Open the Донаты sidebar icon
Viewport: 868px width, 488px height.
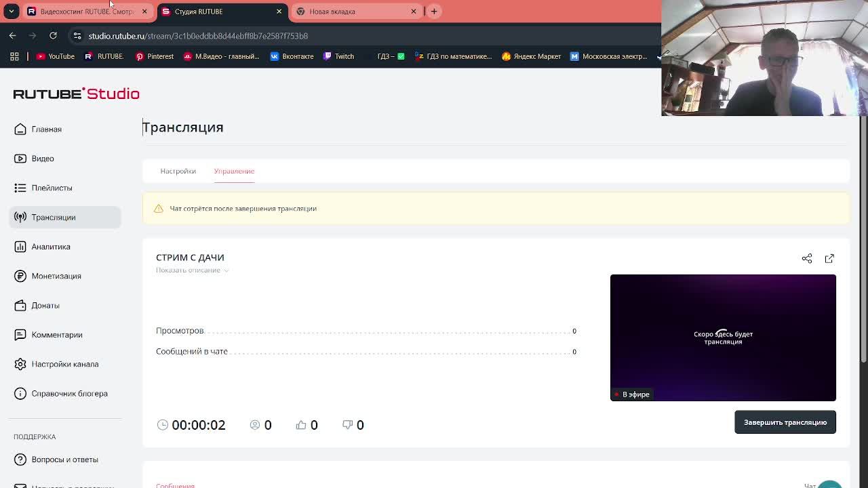[20, 306]
